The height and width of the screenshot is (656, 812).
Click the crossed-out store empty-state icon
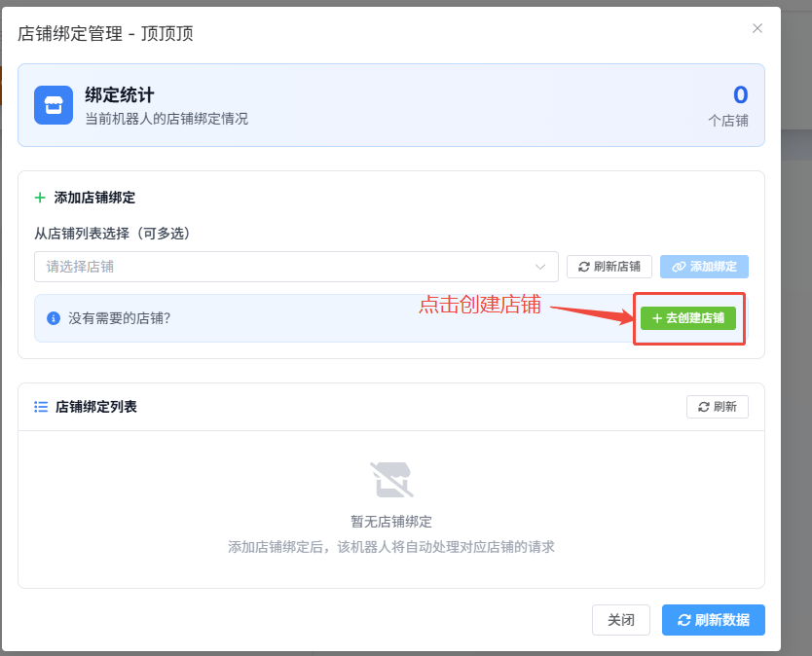[390, 481]
